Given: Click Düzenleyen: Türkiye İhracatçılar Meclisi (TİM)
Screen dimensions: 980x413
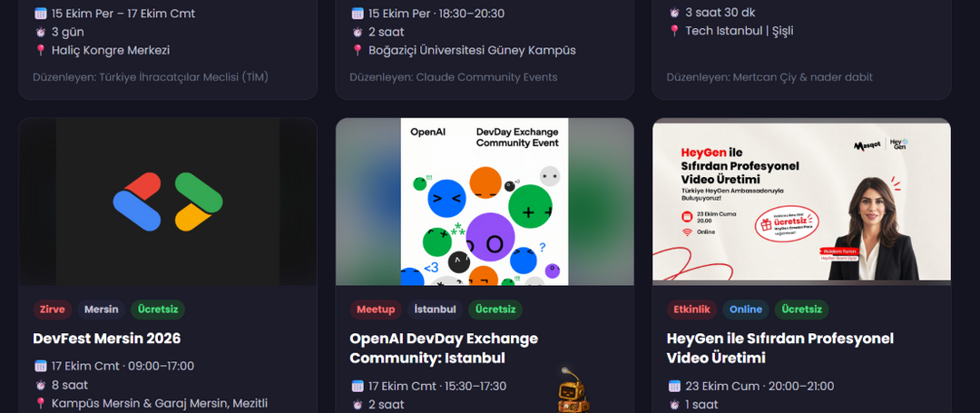Looking at the screenshot, I should click(151, 77).
